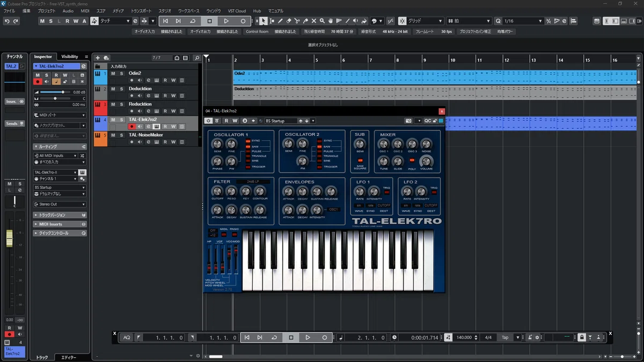Mute the Odin2 track

(113, 73)
